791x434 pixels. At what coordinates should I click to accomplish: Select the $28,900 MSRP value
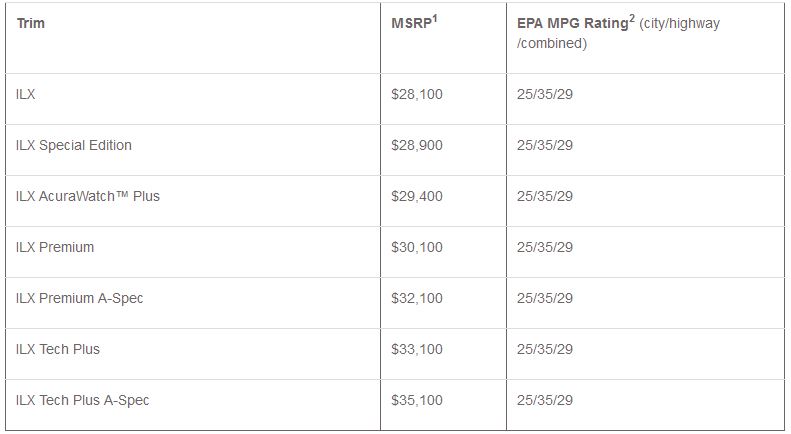417,145
